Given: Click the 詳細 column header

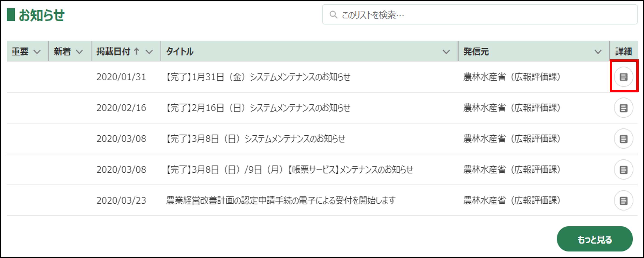Looking at the screenshot, I should [623, 52].
